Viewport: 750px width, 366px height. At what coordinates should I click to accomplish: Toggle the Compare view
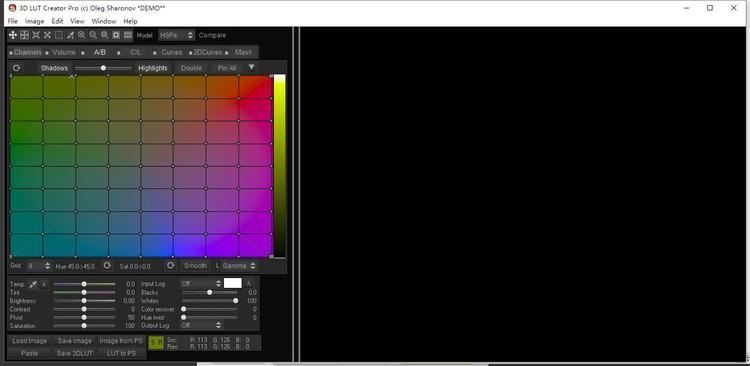[212, 35]
